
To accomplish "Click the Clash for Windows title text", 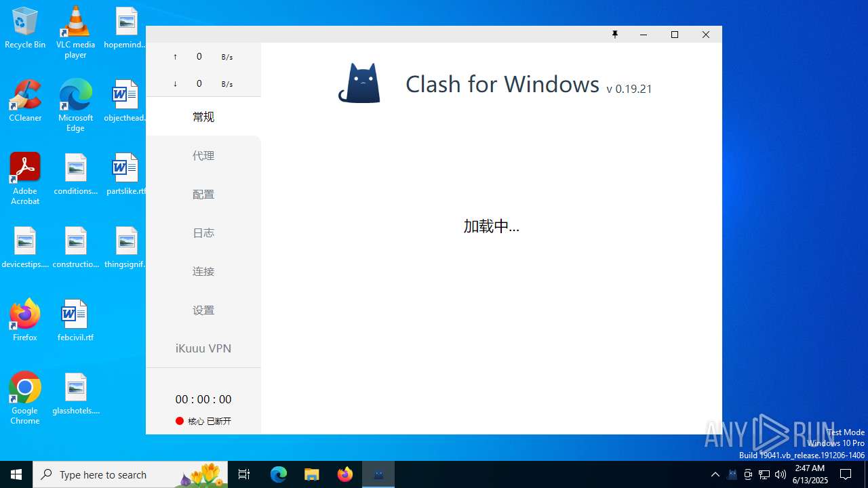I will (502, 84).
